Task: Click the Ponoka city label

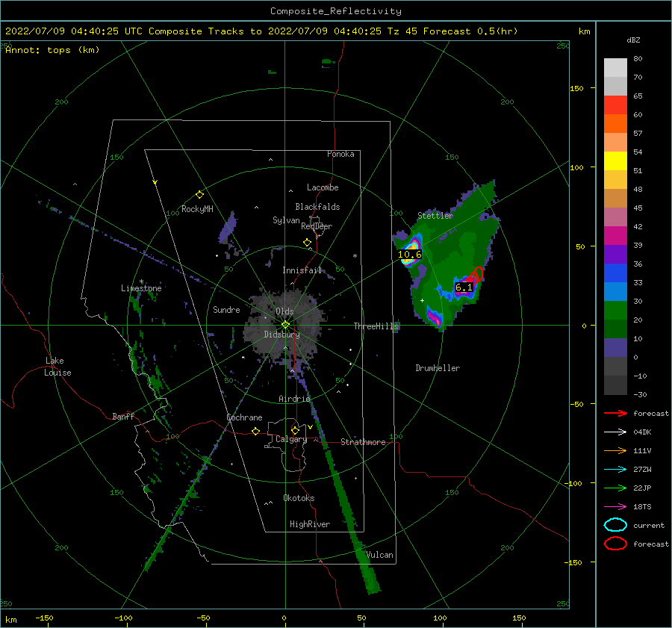Action: point(340,154)
